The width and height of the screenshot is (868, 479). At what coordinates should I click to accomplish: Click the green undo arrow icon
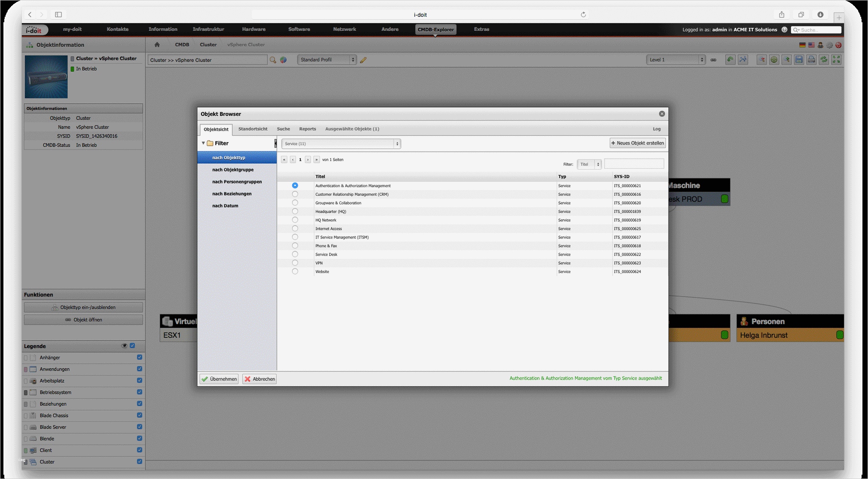point(730,60)
